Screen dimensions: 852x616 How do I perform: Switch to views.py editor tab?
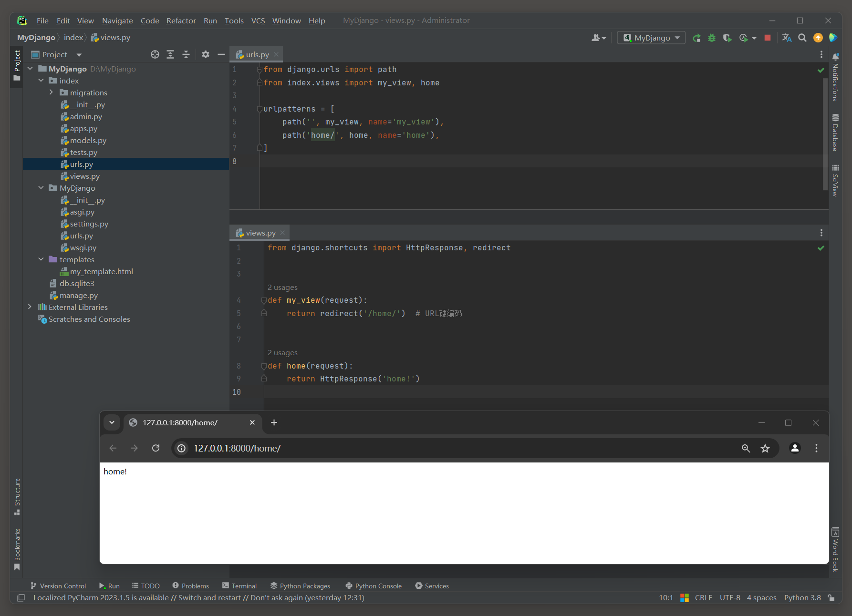point(260,233)
